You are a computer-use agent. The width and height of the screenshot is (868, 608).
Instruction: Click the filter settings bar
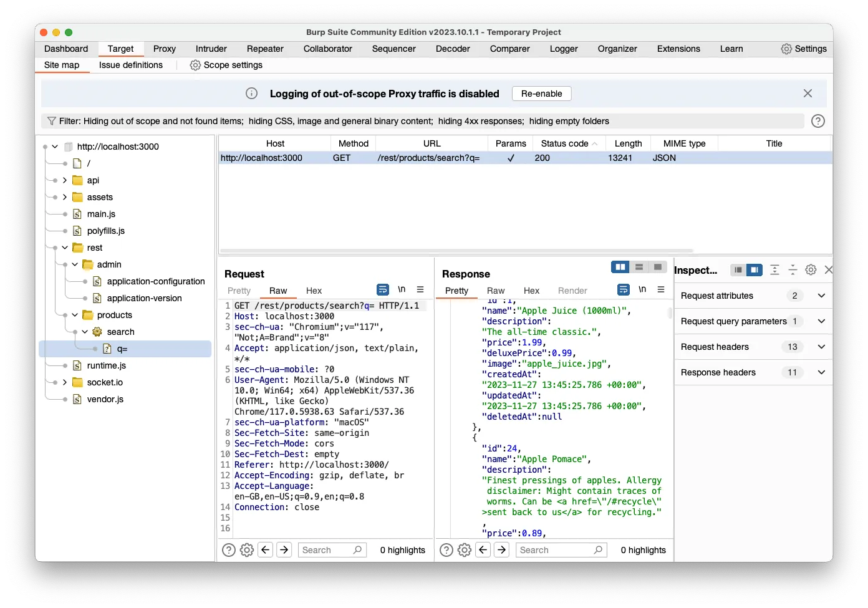[423, 121]
